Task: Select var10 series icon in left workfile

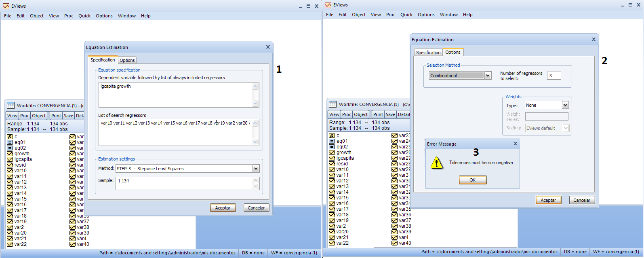Action: (10, 171)
